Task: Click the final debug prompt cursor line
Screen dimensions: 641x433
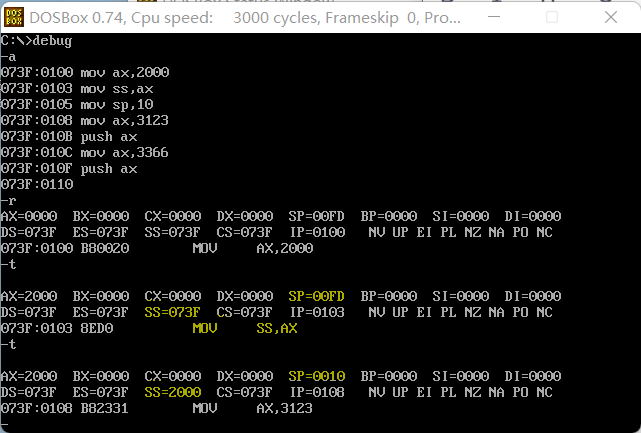Action: (4, 424)
